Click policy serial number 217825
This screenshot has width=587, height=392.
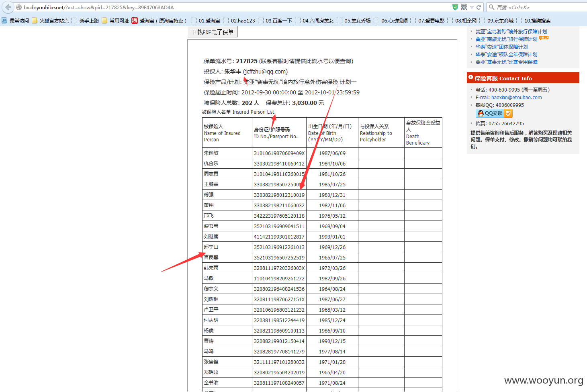[246, 61]
